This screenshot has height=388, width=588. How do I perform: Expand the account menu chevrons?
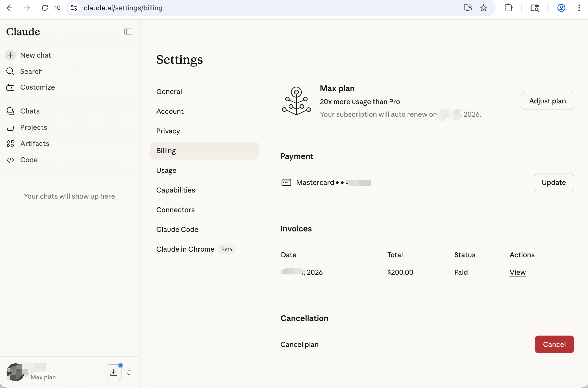[129, 372]
